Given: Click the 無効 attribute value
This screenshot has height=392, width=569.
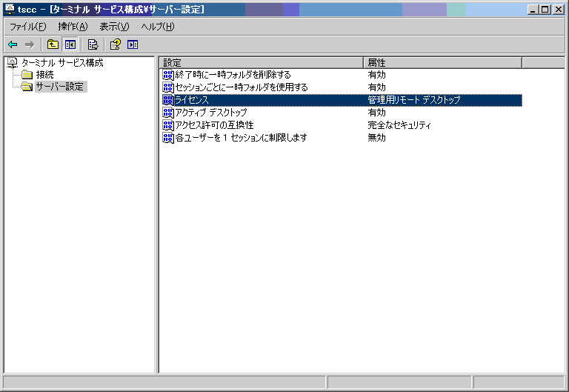Looking at the screenshot, I should click(x=376, y=138).
